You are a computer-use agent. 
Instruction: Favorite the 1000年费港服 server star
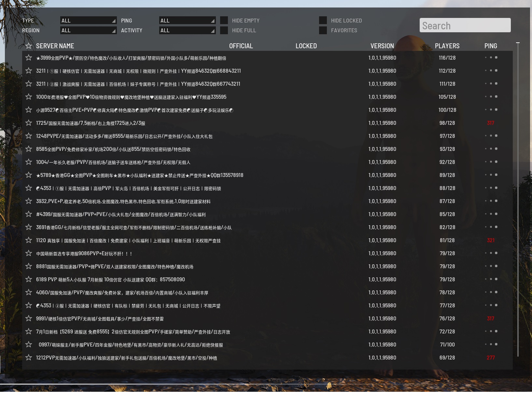[x=29, y=97]
